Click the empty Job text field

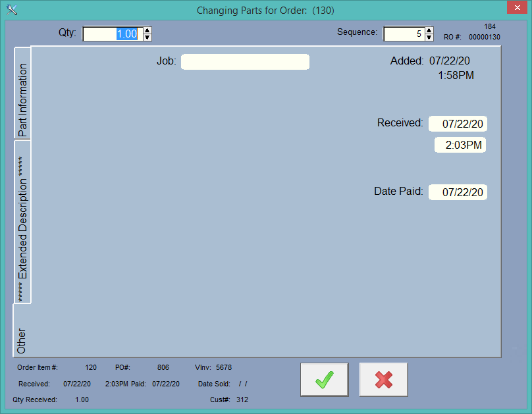point(245,62)
